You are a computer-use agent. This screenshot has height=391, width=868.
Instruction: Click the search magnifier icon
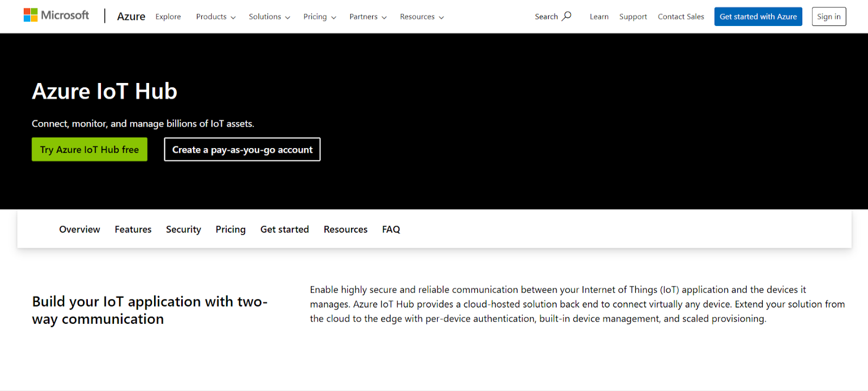pos(566,16)
